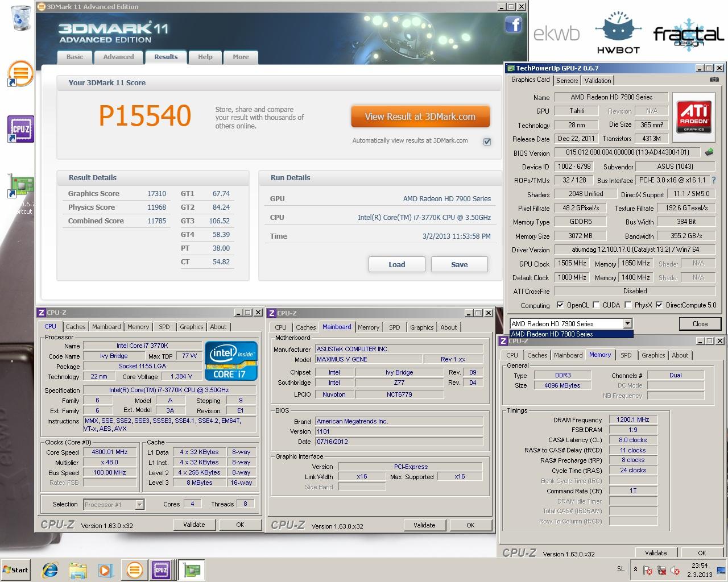Click the SL language indicator in taskbar
The width and height of the screenshot is (728, 582).
click(620, 569)
